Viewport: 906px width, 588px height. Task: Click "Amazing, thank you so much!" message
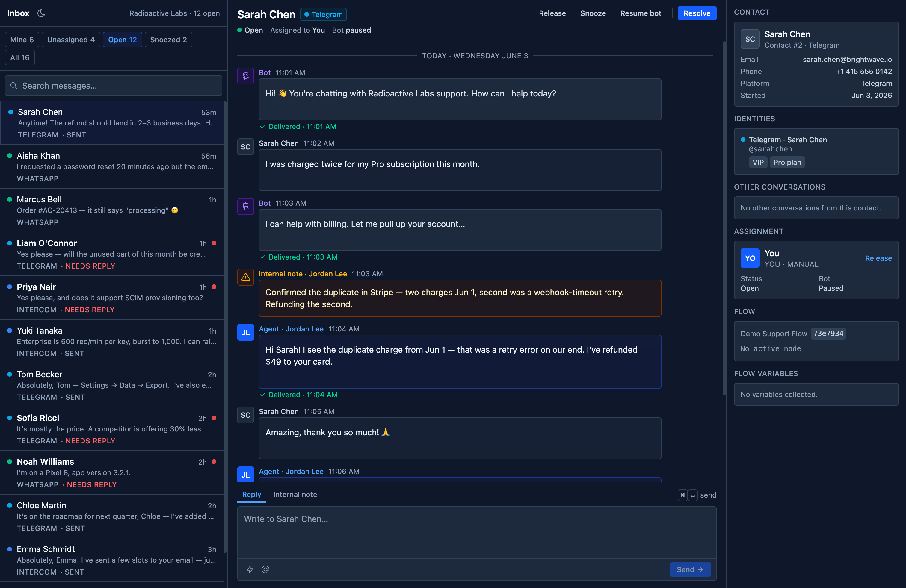[460, 438]
